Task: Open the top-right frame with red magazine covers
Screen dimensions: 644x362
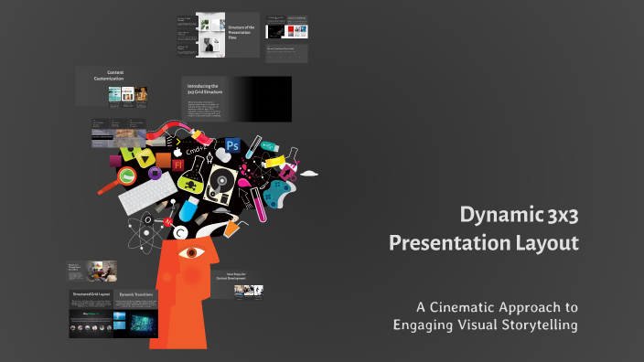Action: coord(286,27)
